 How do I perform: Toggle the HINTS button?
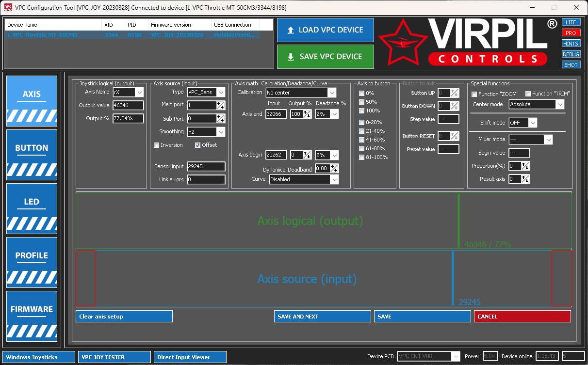571,44
